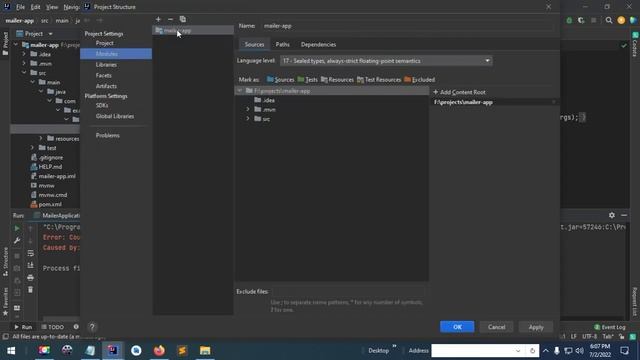Select Libraries under Project Settings

[106, 64]
